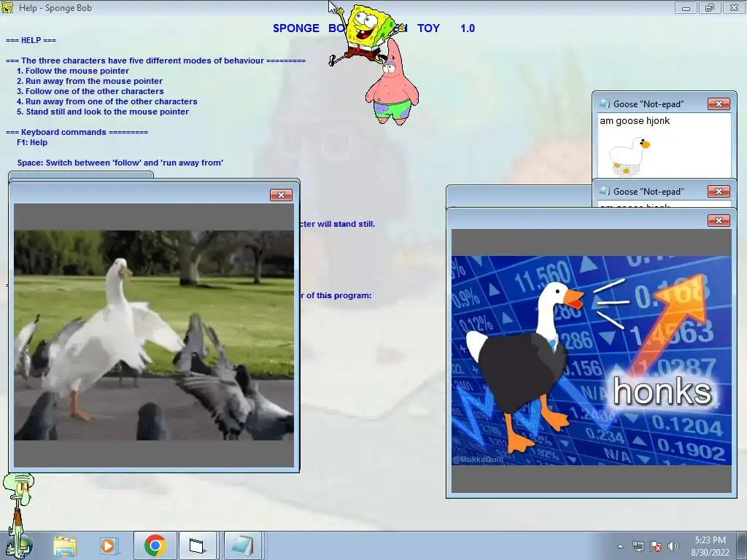Close the top Goose "Not-epad" window
This screenshot has height=560, width=747.
pos(719,104)
